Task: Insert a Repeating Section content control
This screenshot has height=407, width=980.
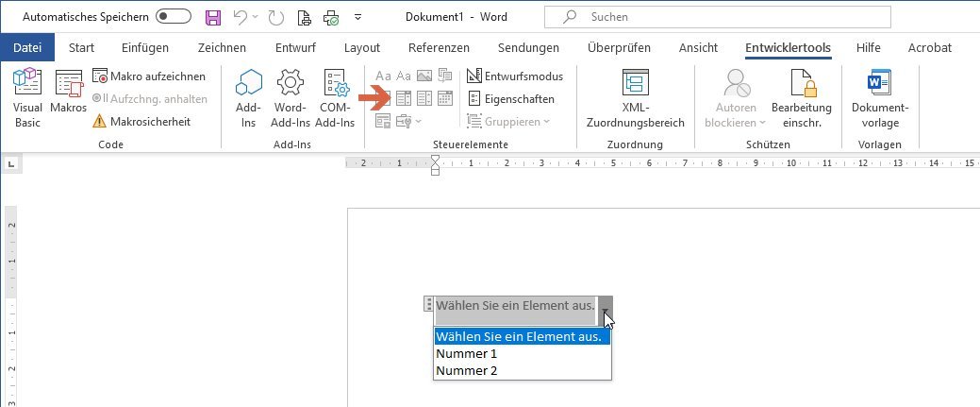Action: pyautogui.click(x=383, y=122)
